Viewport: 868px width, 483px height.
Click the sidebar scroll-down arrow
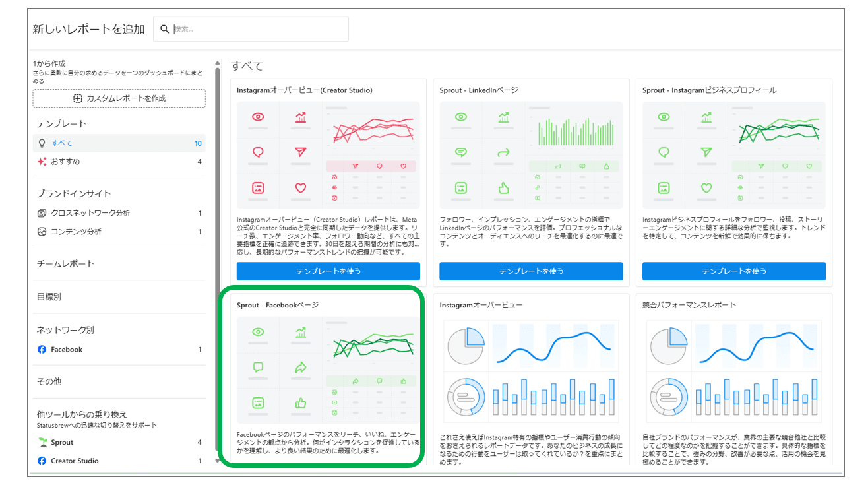(x=218, y=461)
